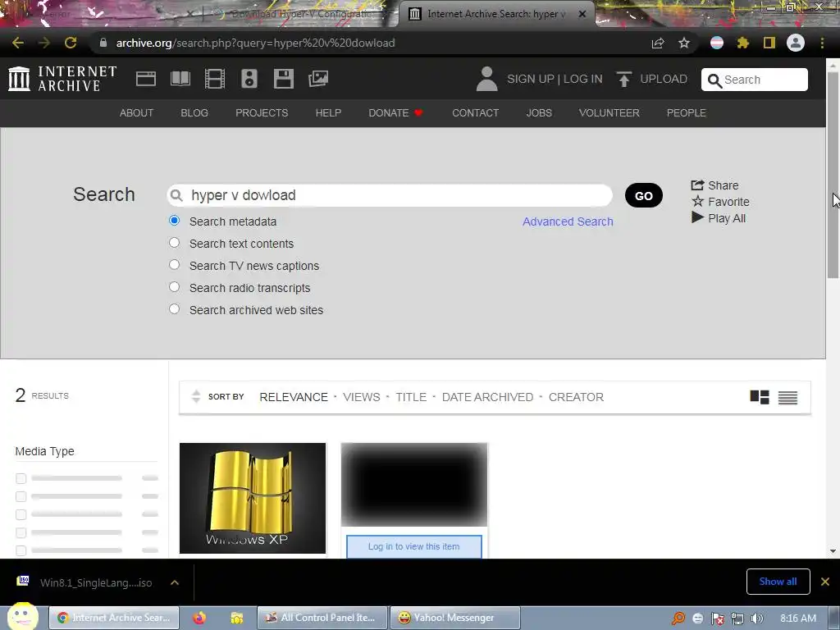
Task: Toggle the browser side panel icon
Action: point(769,43)
